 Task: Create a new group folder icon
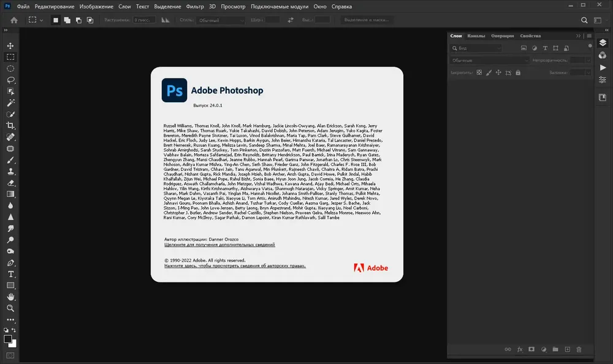click(555, 349)
